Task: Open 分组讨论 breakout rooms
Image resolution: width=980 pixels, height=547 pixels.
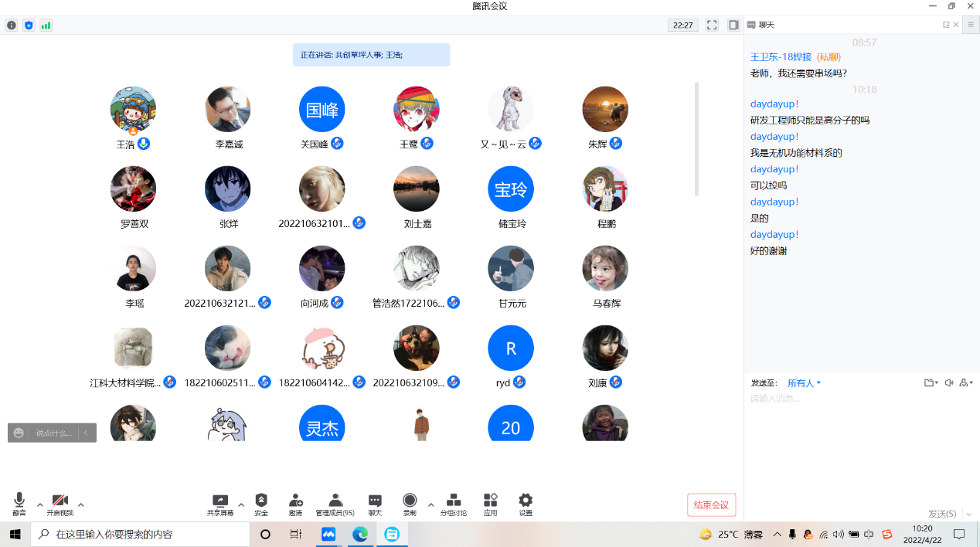Action: 454,504
